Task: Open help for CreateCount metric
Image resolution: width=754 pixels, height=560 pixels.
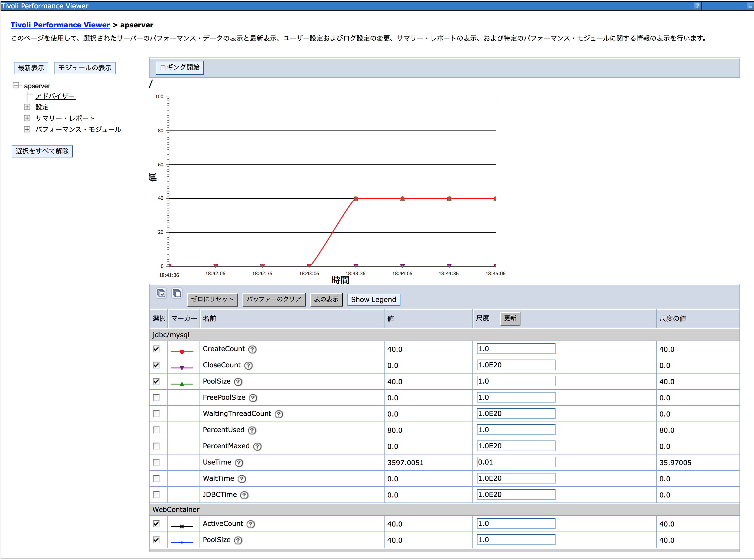Action: pyautogui.click(x=252, y=350)
